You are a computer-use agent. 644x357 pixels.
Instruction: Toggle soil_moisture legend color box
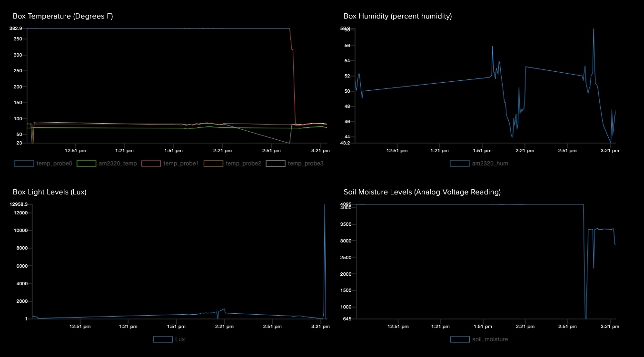(x=460, y=339)
